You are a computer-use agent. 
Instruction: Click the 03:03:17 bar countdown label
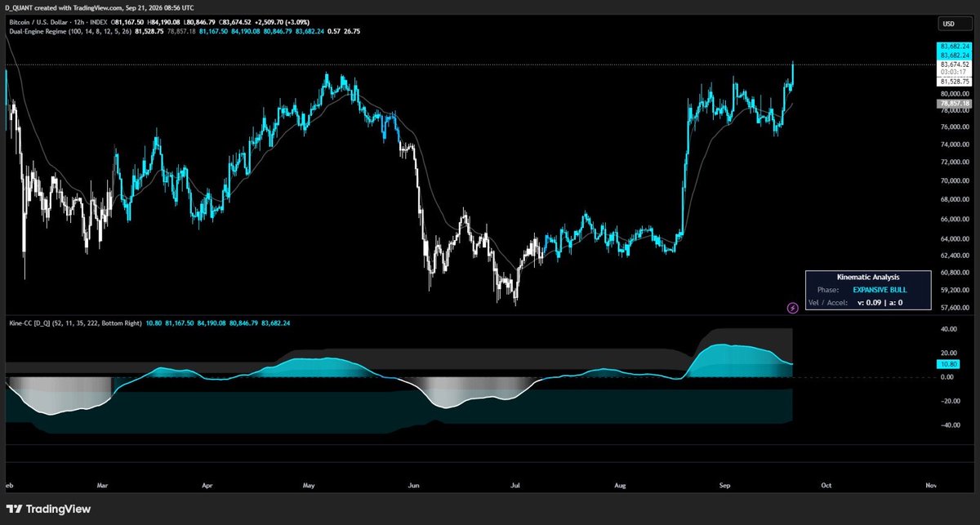[x=954, y=73]
